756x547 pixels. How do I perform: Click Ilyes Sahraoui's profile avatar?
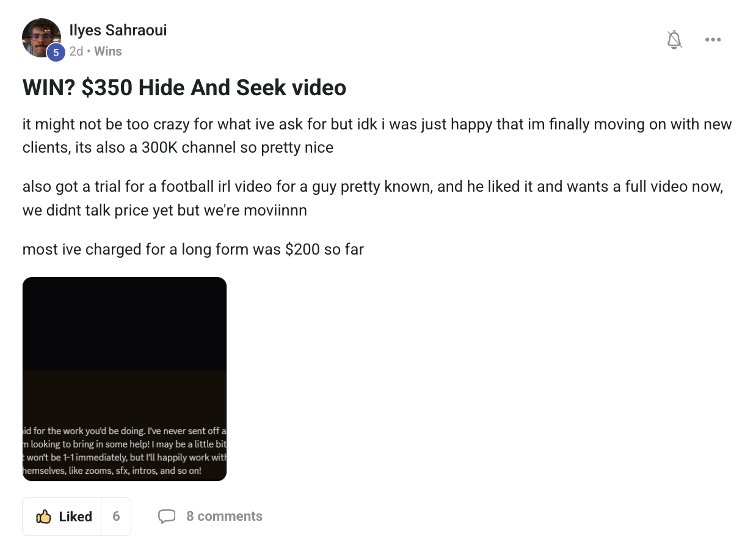[41, 37]
